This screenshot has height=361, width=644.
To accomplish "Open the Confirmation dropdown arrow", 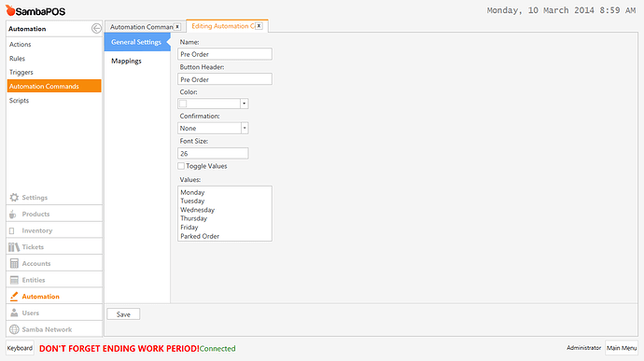I will coord(245,128).
